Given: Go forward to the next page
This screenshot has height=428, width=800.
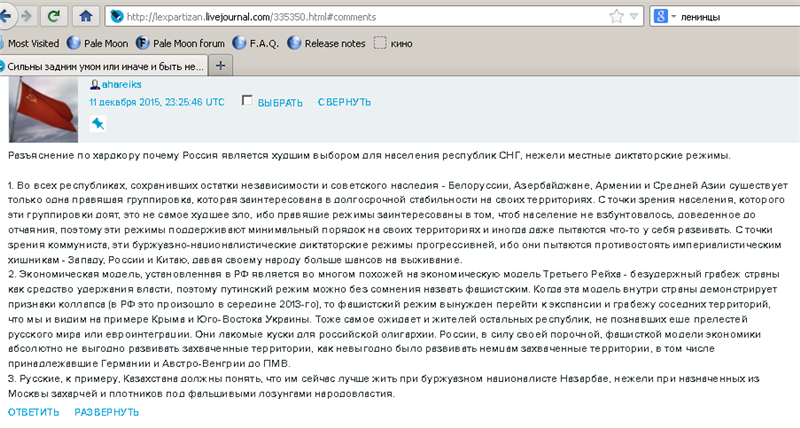Looking at the screenshot, I should point(26,16).
